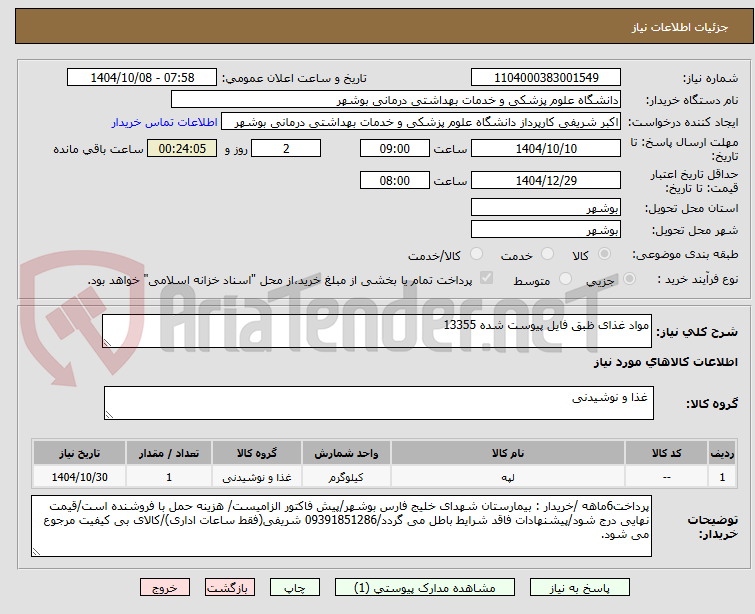Select the کالا/خدمت radio button

(476, 254)
